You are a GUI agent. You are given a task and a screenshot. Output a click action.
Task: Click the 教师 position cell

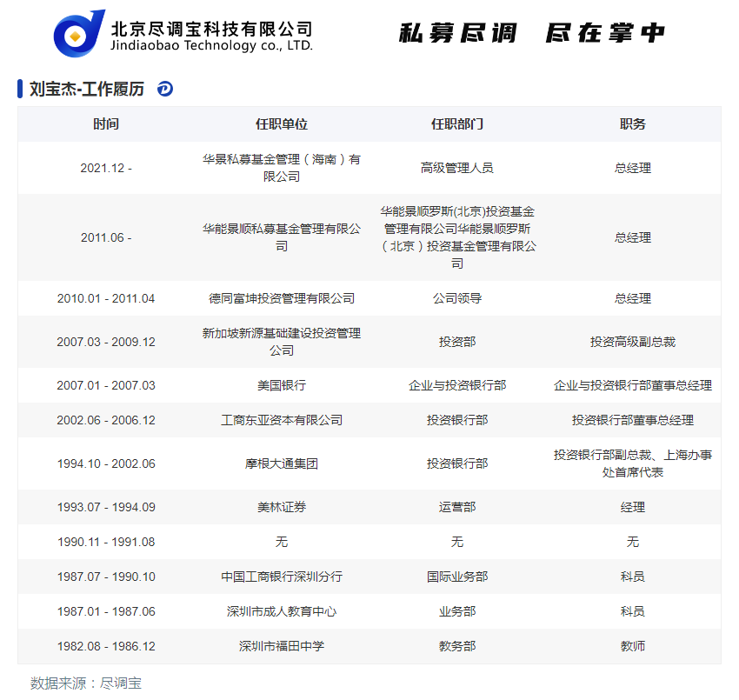632,646
